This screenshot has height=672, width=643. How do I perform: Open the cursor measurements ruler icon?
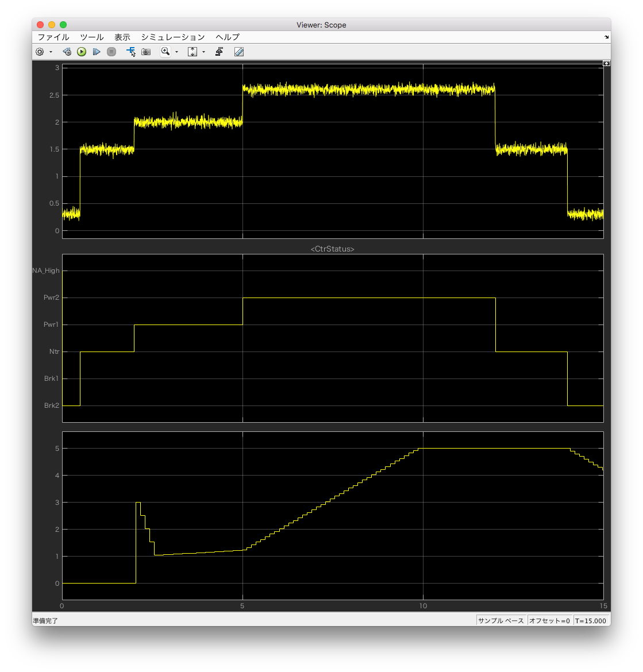pyautogui.click(x=239, y=52)
